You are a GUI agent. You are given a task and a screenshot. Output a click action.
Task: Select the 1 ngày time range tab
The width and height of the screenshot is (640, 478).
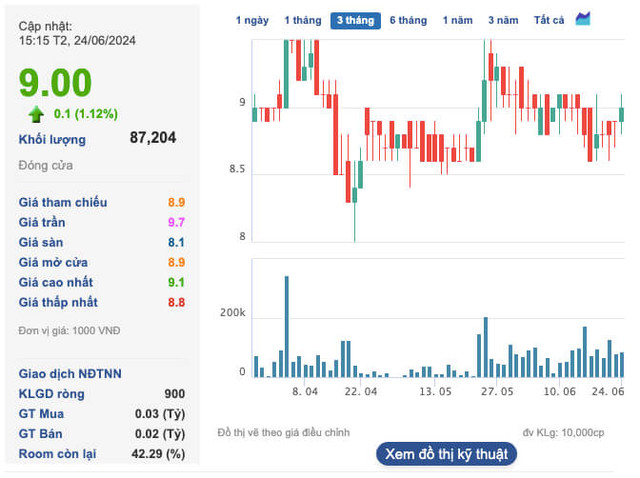click(252, 20)
